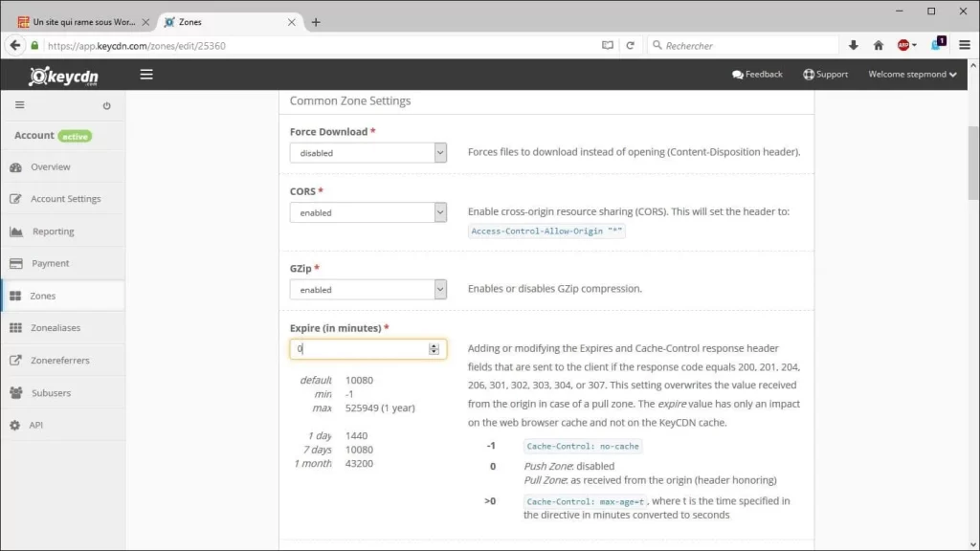Click the Subusers people icon
Screen dimensions: 980x551
pyautogui.click(x=16, y=393)
